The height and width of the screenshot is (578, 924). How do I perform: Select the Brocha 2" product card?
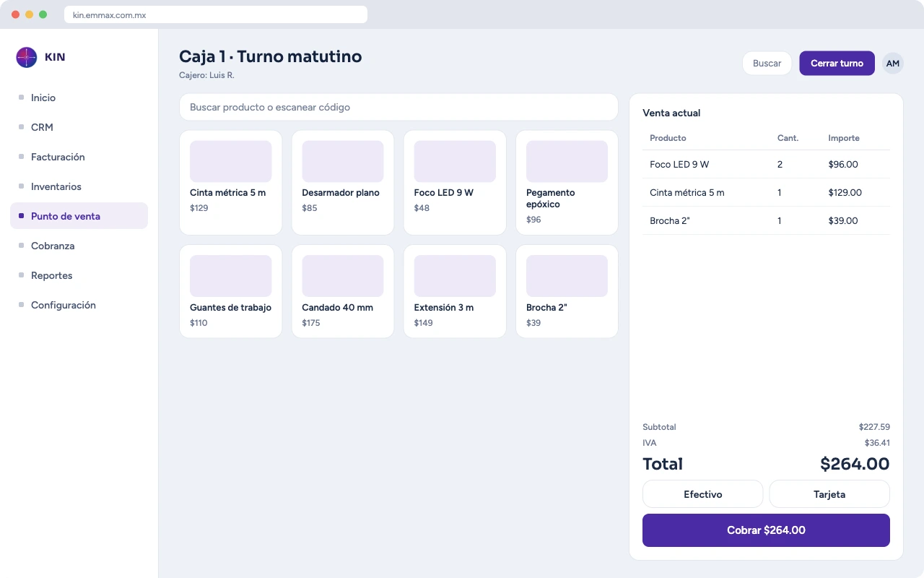[567, 291]
